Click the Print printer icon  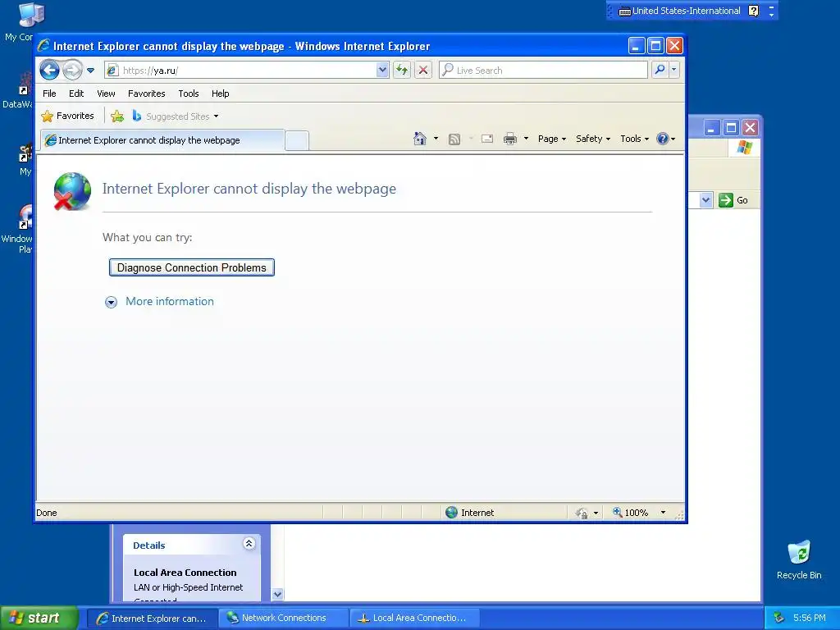[x=510, y=139]
